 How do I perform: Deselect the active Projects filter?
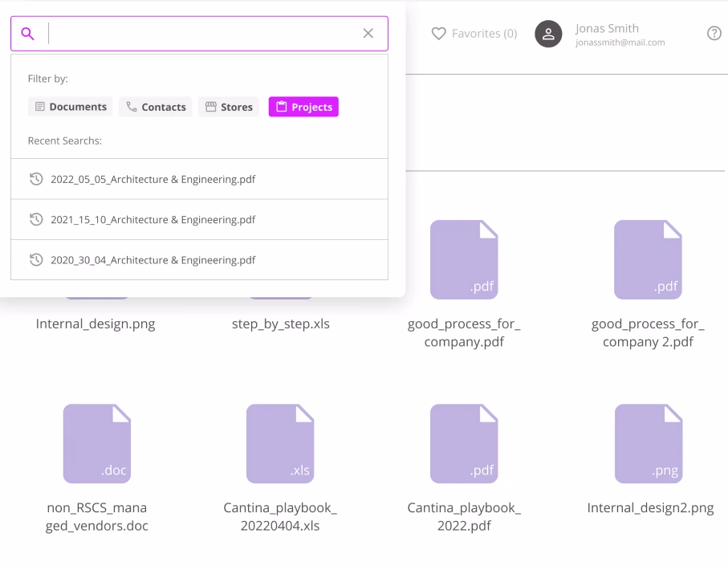tap(303, 107)
